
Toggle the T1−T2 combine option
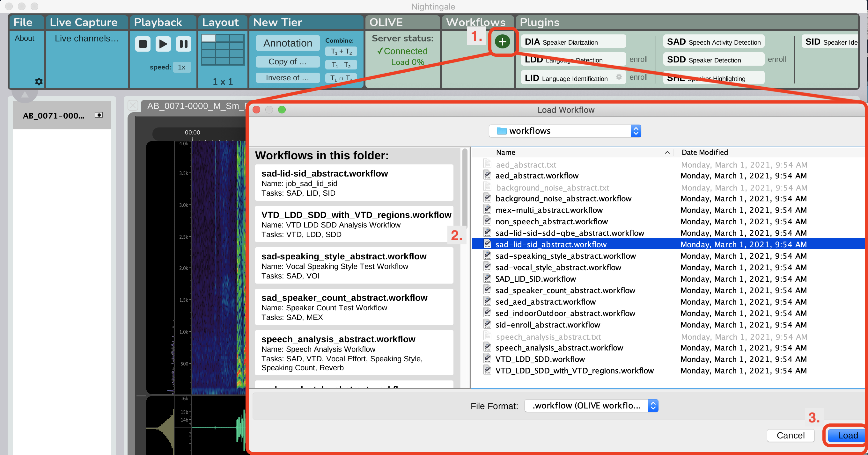[341, 65]
